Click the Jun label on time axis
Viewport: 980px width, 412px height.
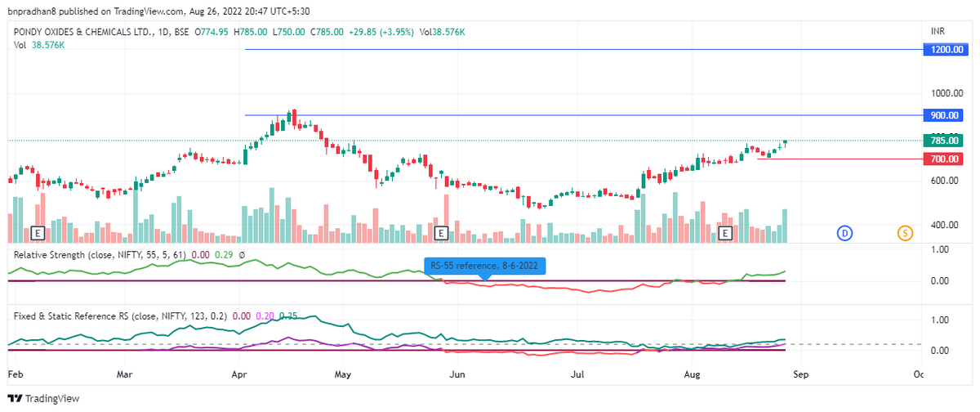457,374
